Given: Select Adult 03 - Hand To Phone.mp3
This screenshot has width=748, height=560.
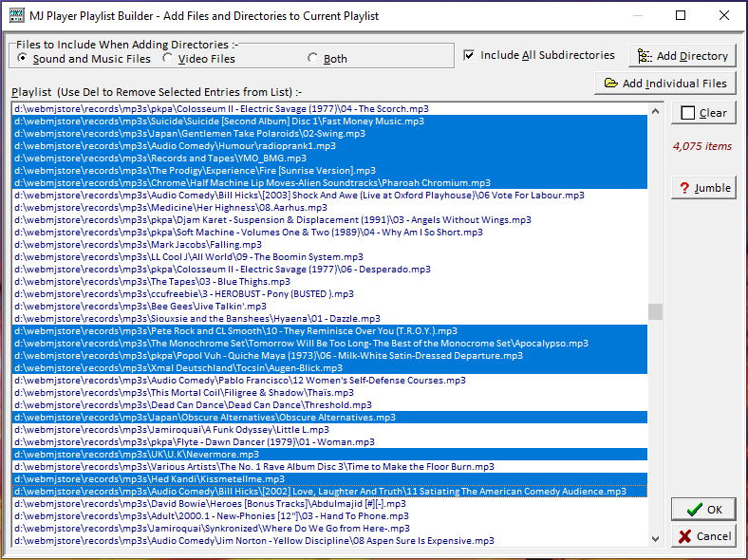Looking at the screenshot, I should point(329,516).
